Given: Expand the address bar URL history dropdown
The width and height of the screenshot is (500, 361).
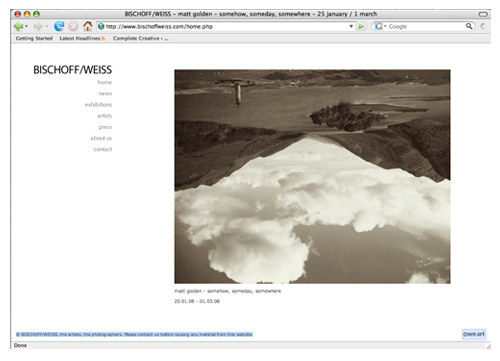Looking at the screenshot, I should click(351, 26).
